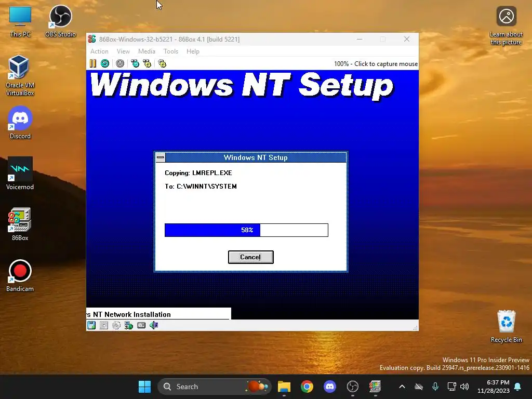Click the cloud sync tray icon

(419, 387)
